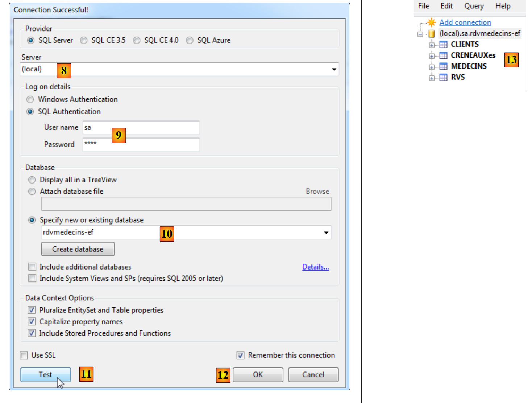Collapse the (local).sa.rdvmedecins-ef connection node
Screen dimensions: 532x403
point(420,34)
